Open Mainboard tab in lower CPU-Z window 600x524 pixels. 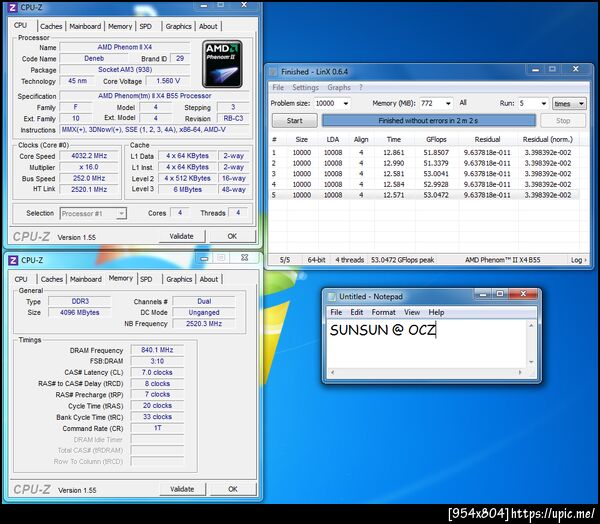tap(86, 279)
